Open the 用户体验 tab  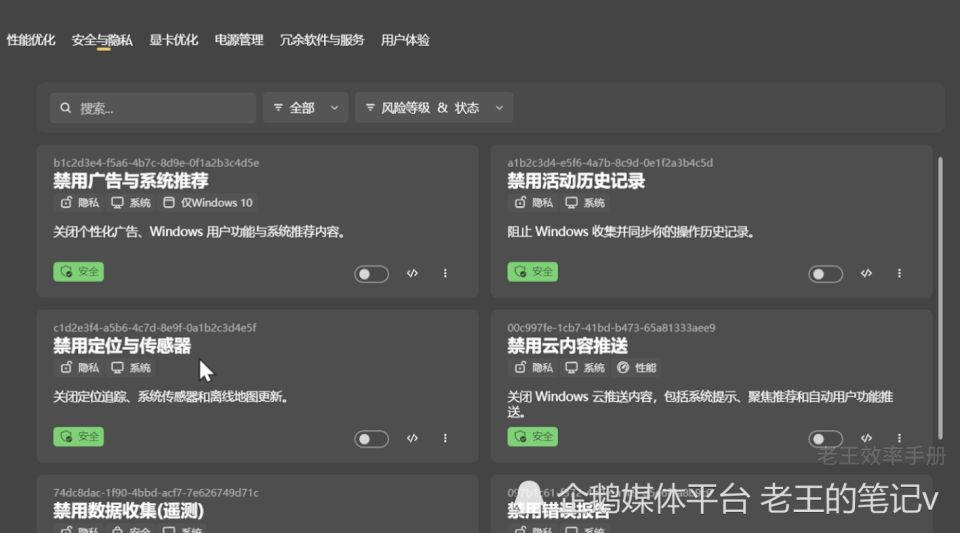coord(405,40)
